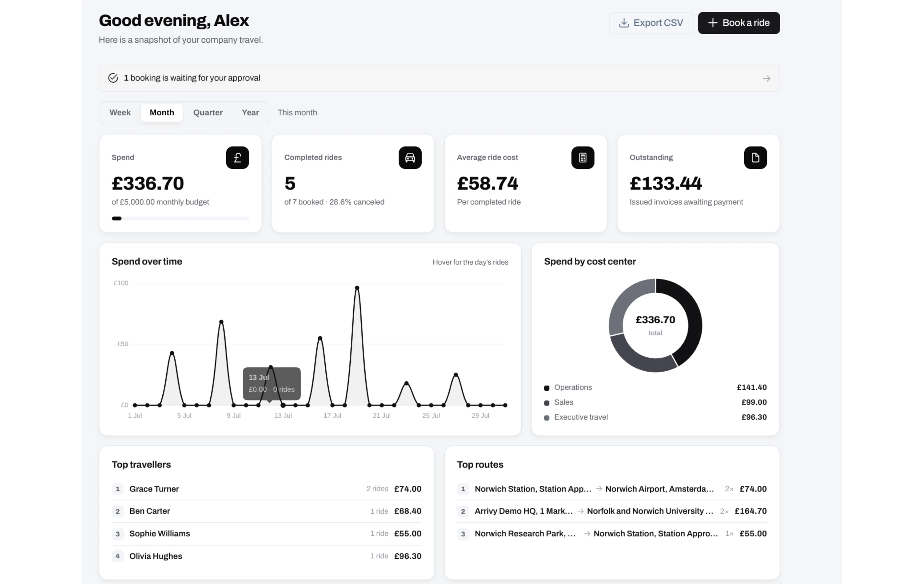Select Grace Turner in Top travellers
This screenshot has height=584, width=924.
pyautogui.click(x=267, y=489)
